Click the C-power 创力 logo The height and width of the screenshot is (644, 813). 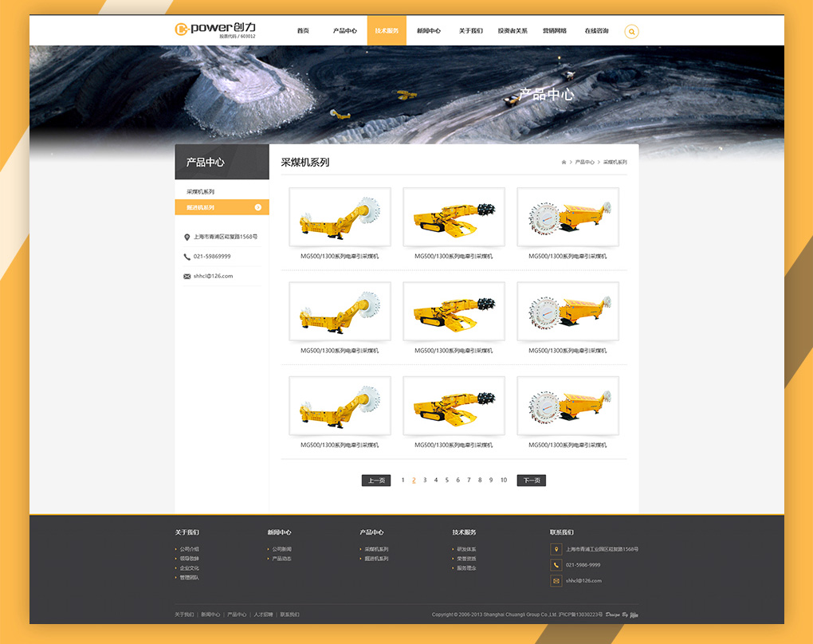(x=215, y=29)
